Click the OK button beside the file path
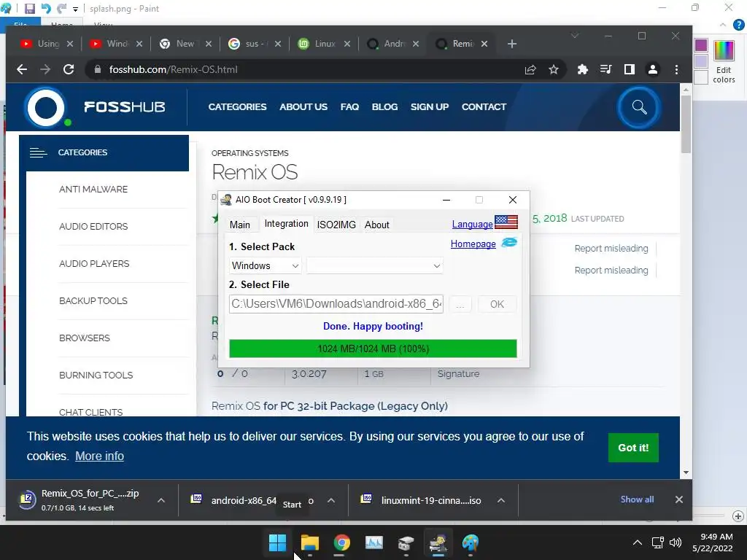The image size is (747, 560). pos(497,304)
